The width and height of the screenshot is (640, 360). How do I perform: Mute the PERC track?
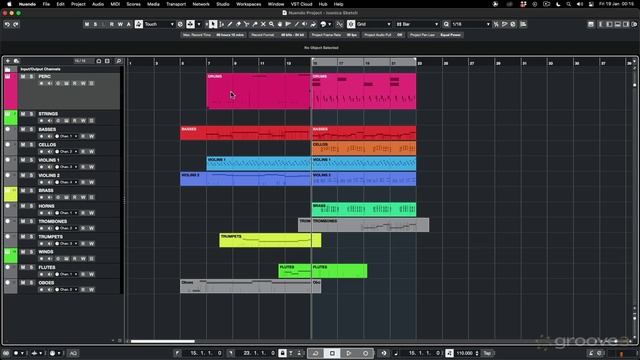pos(23,76)
